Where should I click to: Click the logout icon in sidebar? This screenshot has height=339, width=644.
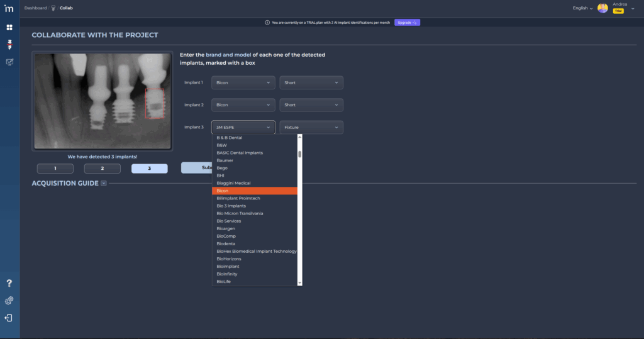tap(9, 318)
